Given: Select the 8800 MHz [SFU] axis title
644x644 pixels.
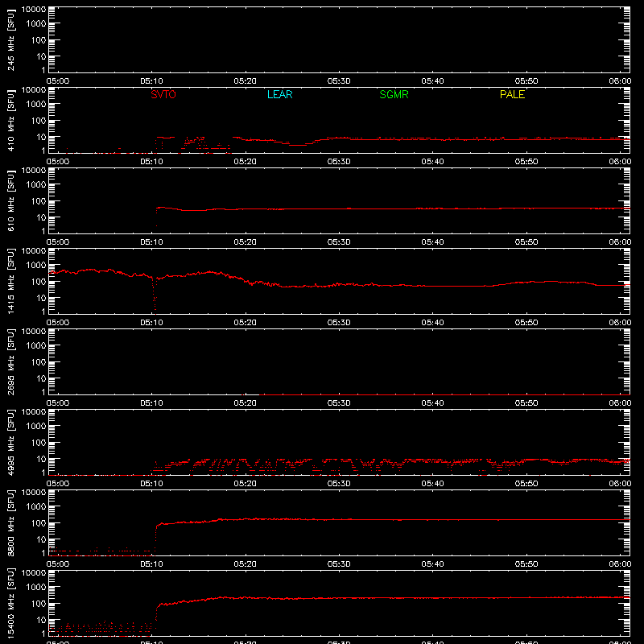Looking at the screenshot, I should click(10, 522).
